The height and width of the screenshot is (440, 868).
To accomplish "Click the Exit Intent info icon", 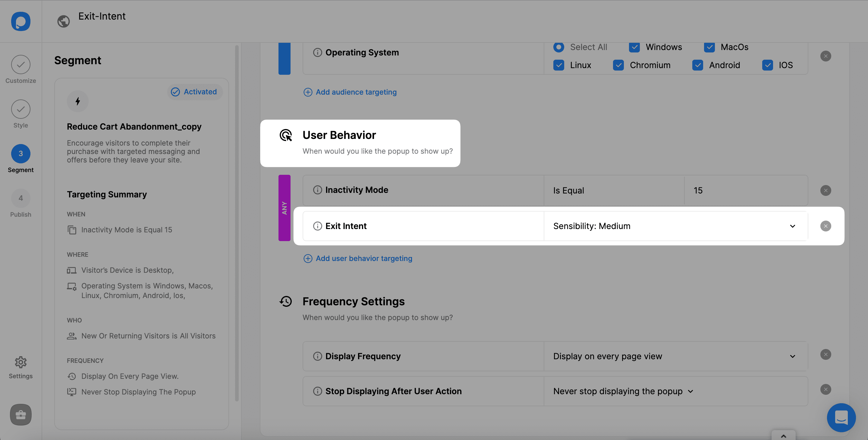I will (x=316, y=226).
